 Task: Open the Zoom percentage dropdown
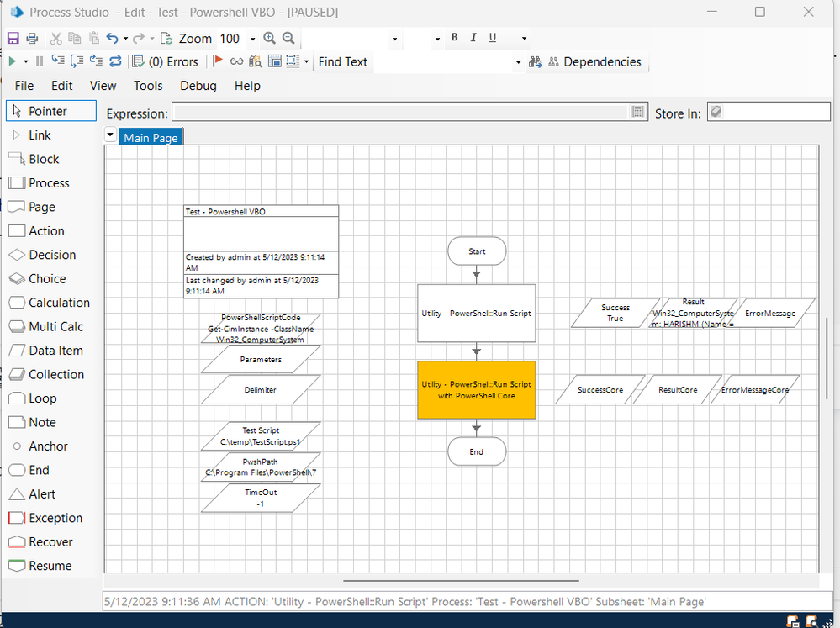point(251,39)
